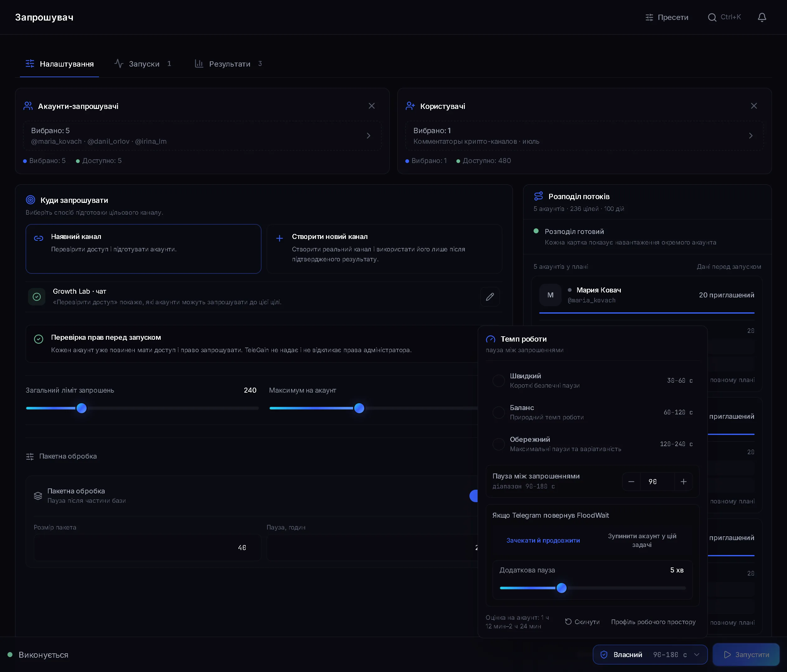787x672 pixels.
Task: Open the Ctrl+K search
Action: tap(724, 17)
